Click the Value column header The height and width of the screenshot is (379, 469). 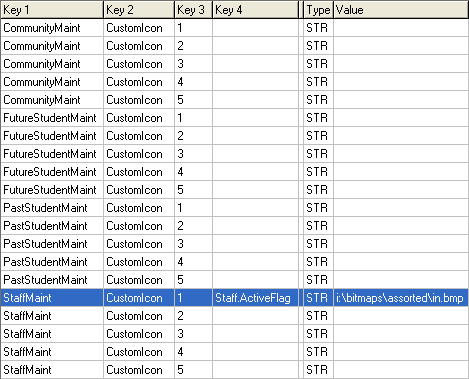[x=401, y=10]
